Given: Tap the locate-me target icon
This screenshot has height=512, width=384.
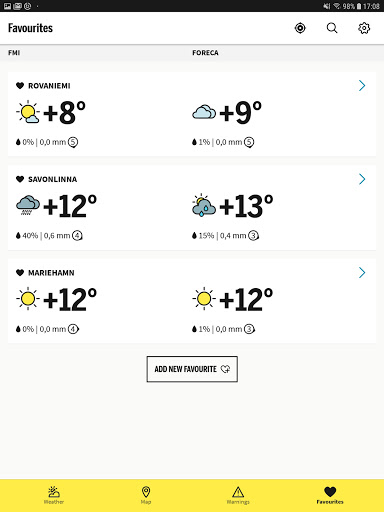Looking at the screenshot, I should [x=300, y=28].
